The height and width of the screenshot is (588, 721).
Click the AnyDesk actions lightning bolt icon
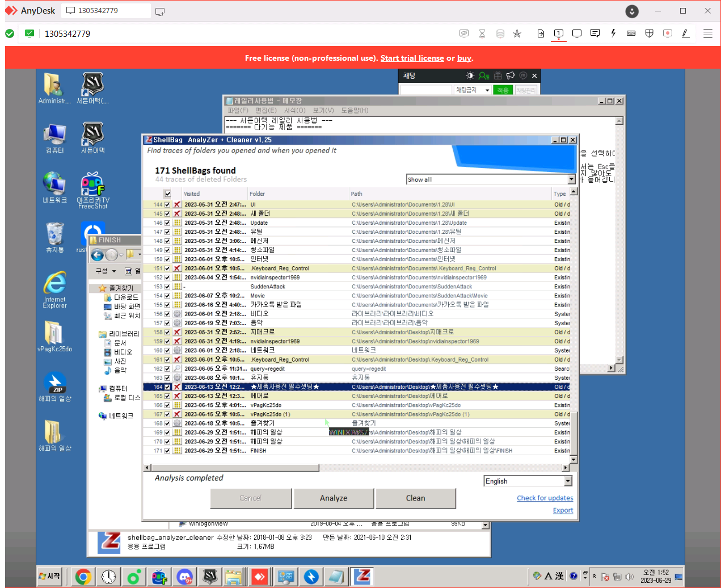pos(613,33)
